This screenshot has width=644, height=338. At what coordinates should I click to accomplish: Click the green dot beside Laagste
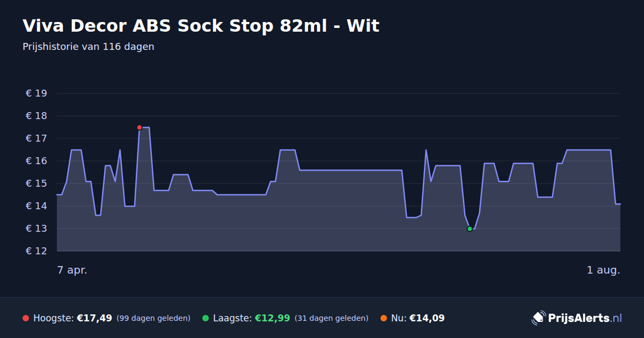206,318
